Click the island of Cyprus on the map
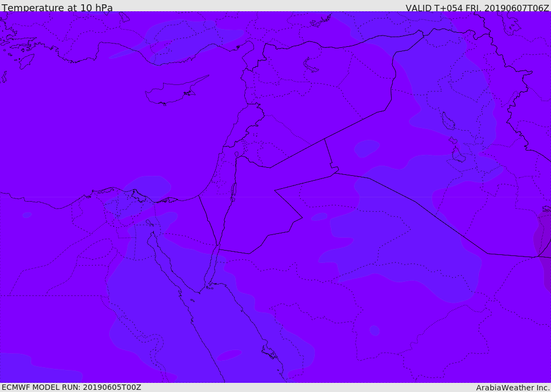Image resolution: width=551 pixels, height=392 pixels. point(176,91)
